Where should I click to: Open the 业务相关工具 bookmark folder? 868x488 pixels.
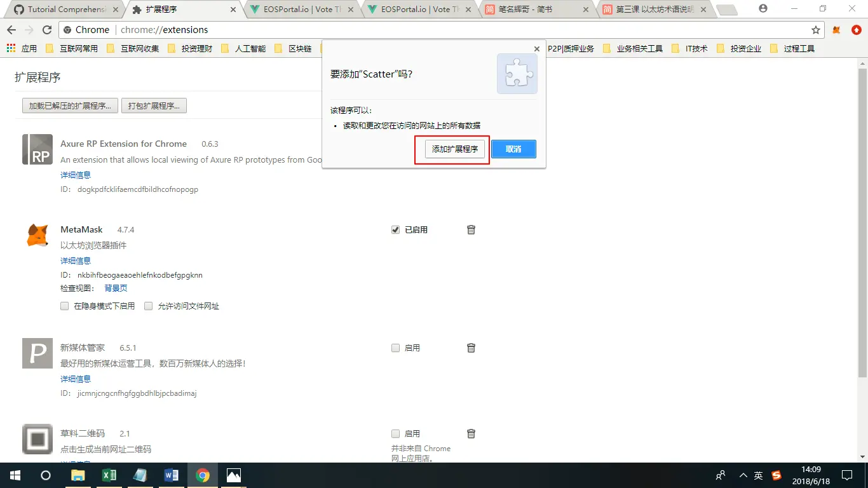pos(633,48)
